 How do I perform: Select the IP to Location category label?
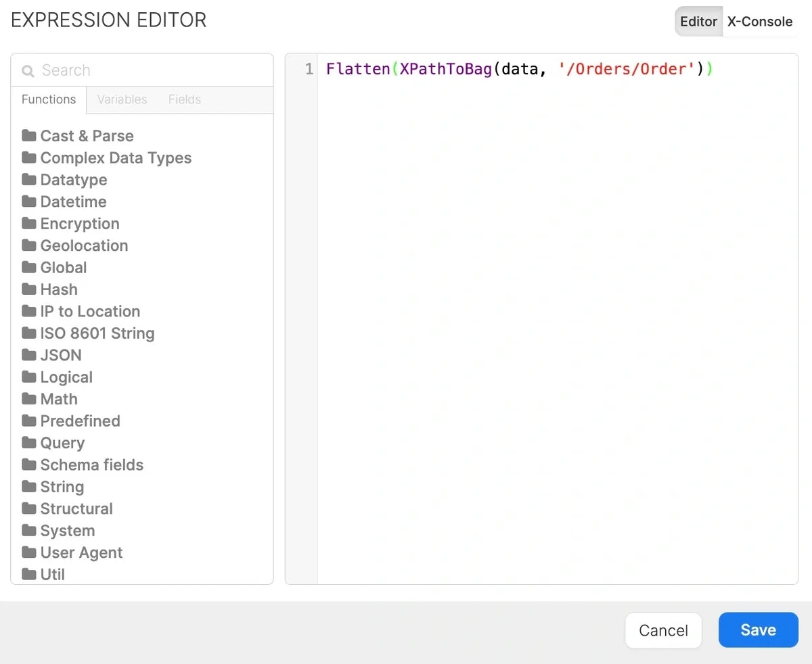[x=90, y=311]
